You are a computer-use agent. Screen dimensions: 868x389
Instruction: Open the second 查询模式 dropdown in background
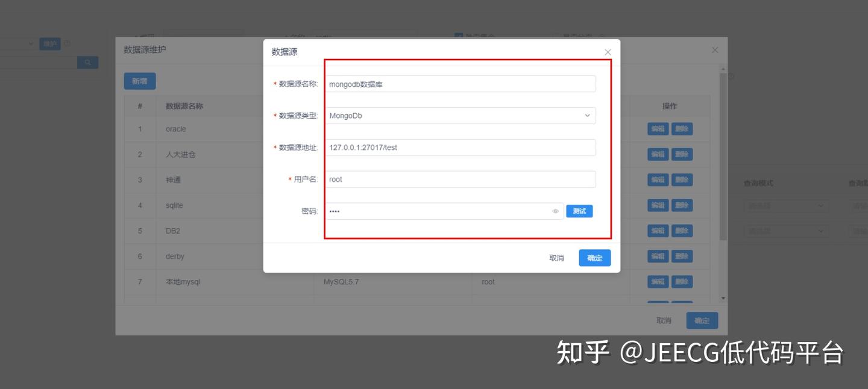786,231
